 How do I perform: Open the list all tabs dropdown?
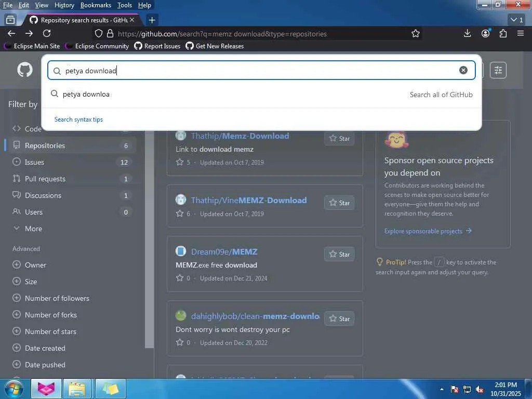click(x=517, y=20)
